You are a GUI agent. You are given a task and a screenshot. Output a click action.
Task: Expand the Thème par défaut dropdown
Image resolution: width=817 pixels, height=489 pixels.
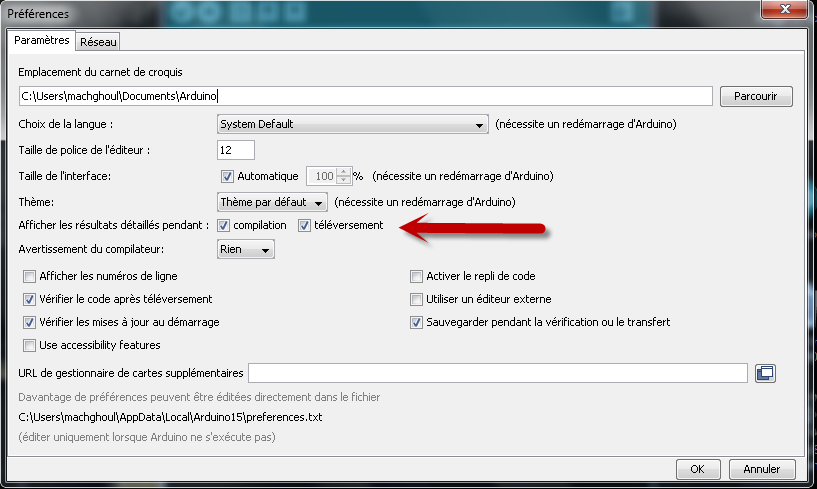272,201
